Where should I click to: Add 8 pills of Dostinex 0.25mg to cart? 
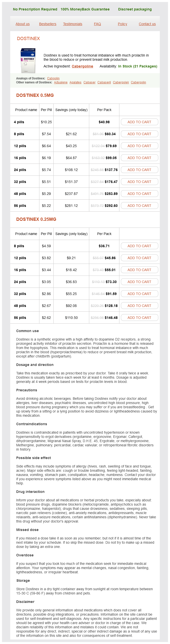[x=139, y=246]
